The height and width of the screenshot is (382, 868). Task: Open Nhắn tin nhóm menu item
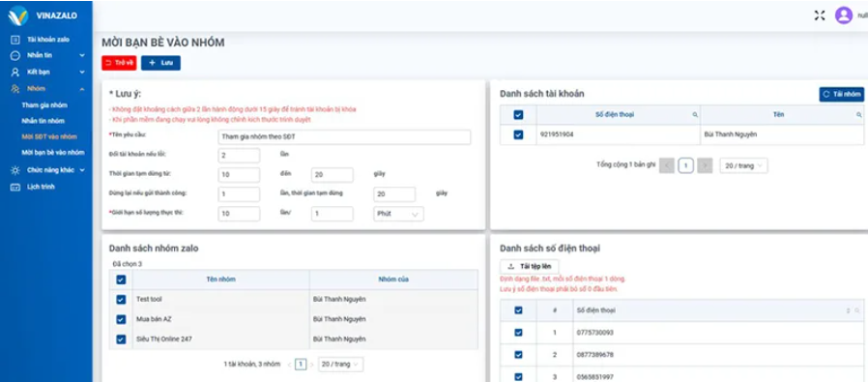tap(43, 121)
